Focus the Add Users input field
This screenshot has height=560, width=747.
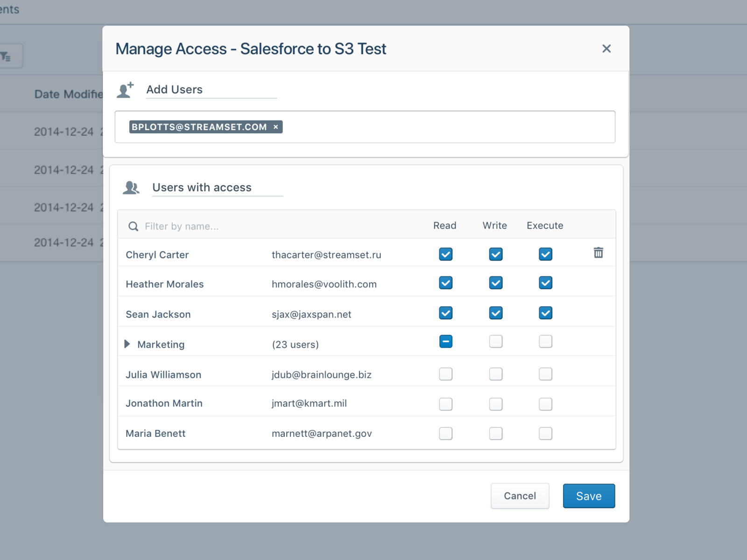coord(365,127)
